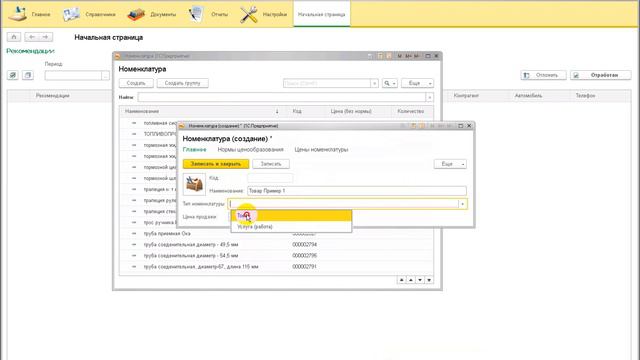Click the Количество column header
Screen dimensions: 640x360
coord(411,111)
